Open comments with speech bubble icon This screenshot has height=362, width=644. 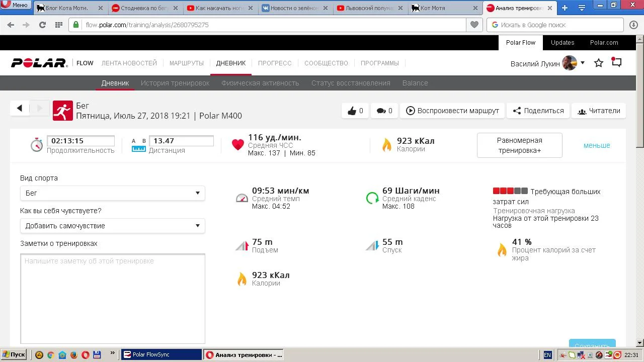pyautogui.click(x=384, y=111)
